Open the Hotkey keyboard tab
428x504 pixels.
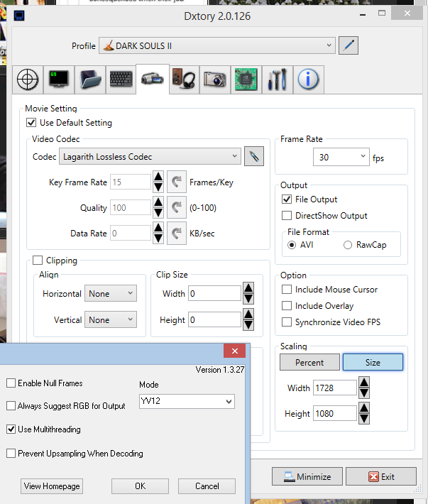121,80
